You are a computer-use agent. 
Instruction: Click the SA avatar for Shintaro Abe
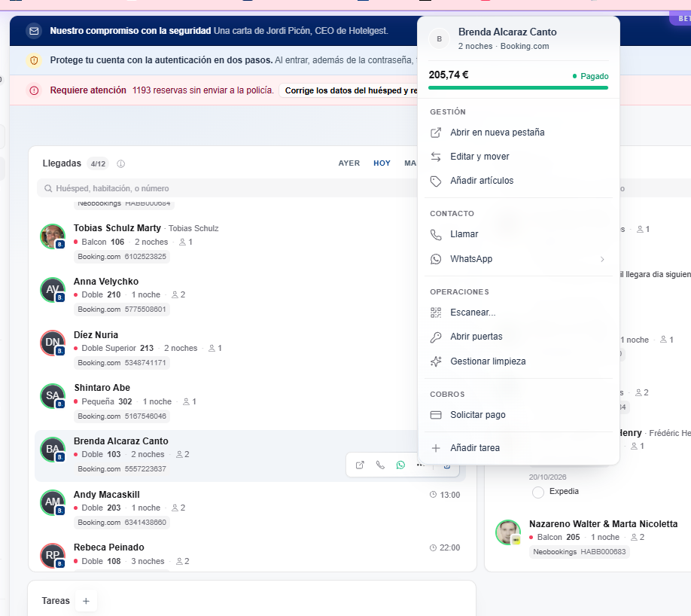pos(53,395)
